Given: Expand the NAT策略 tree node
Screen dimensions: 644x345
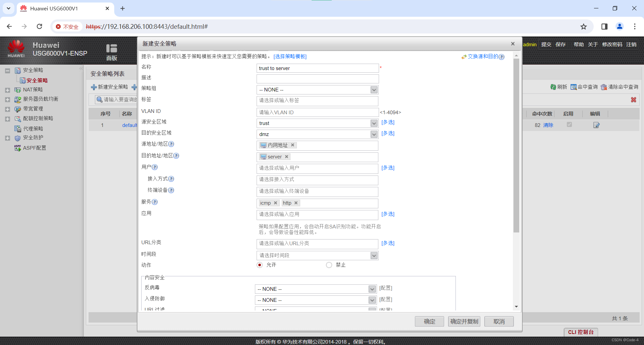Looking at the screenshot, I should (7, 90).
